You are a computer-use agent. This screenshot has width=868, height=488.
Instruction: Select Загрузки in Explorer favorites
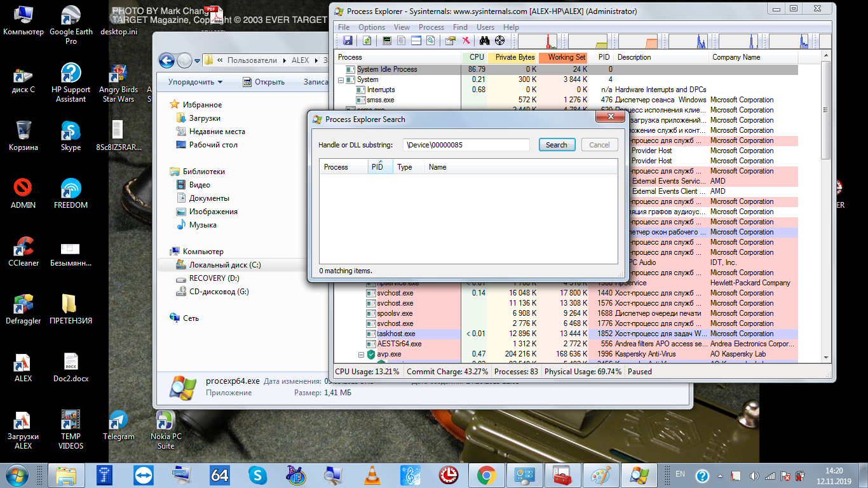coord(205,118)
